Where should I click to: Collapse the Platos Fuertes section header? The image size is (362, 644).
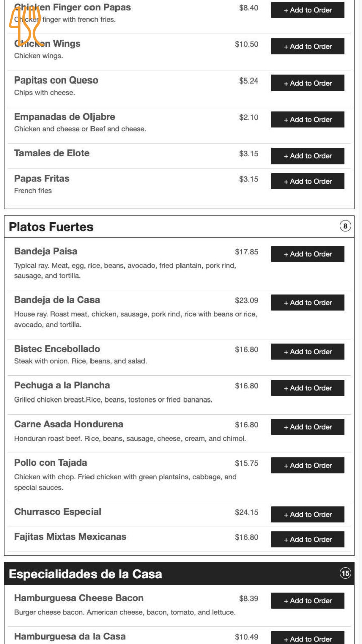51,227
